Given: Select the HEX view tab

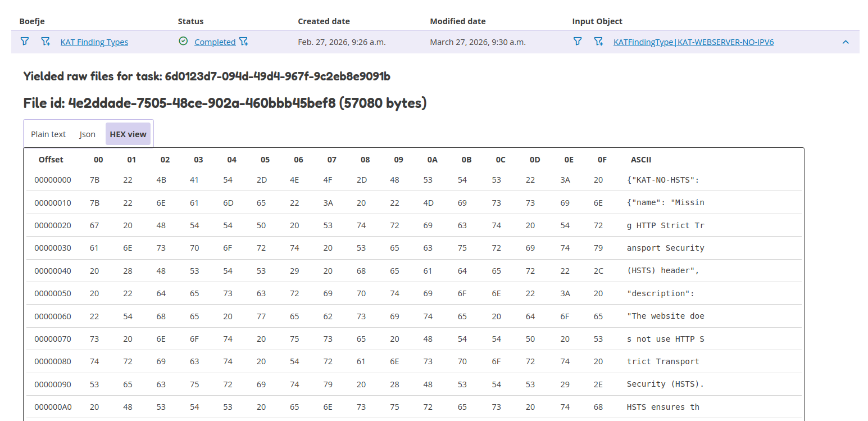Looking at the screenshot, I should point(128,134).
